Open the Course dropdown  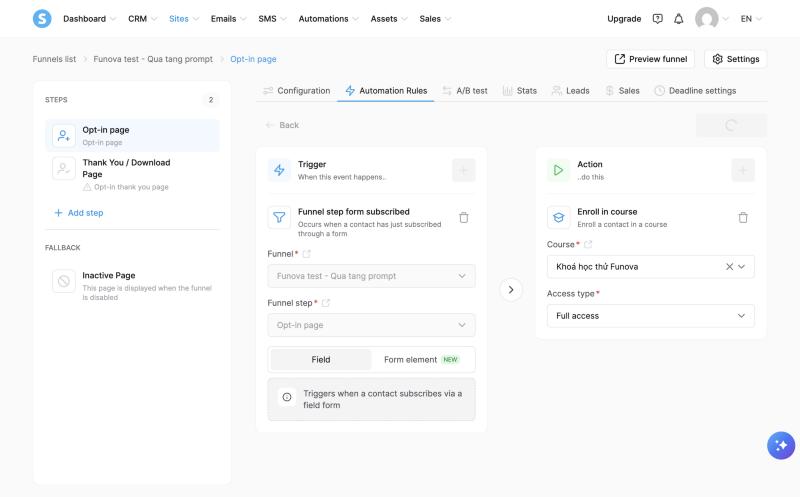[651, 266]
